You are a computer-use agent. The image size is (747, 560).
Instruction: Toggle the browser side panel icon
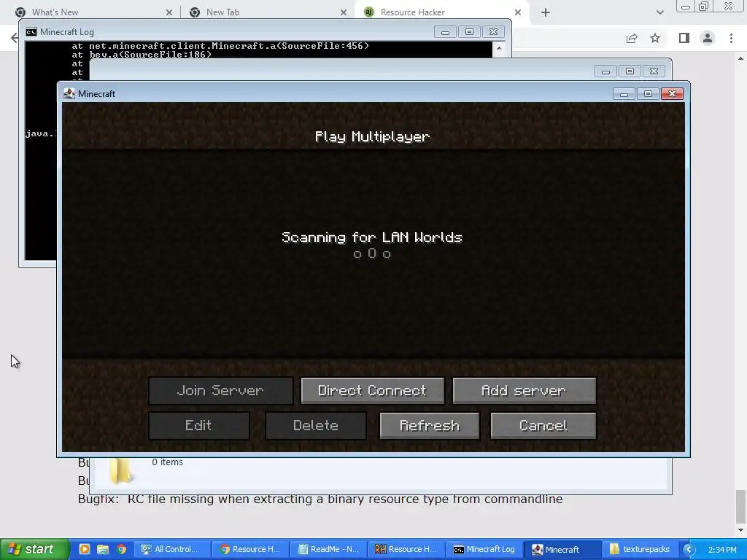click(684, 38)
